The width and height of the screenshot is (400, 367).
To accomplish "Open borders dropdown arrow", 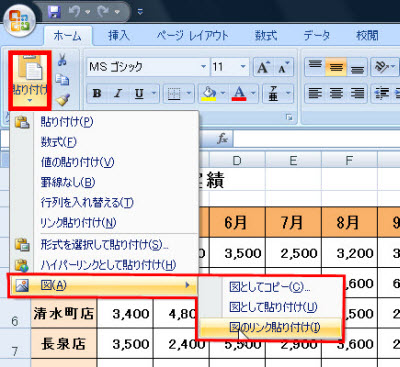I will click(x=189, y=93).
